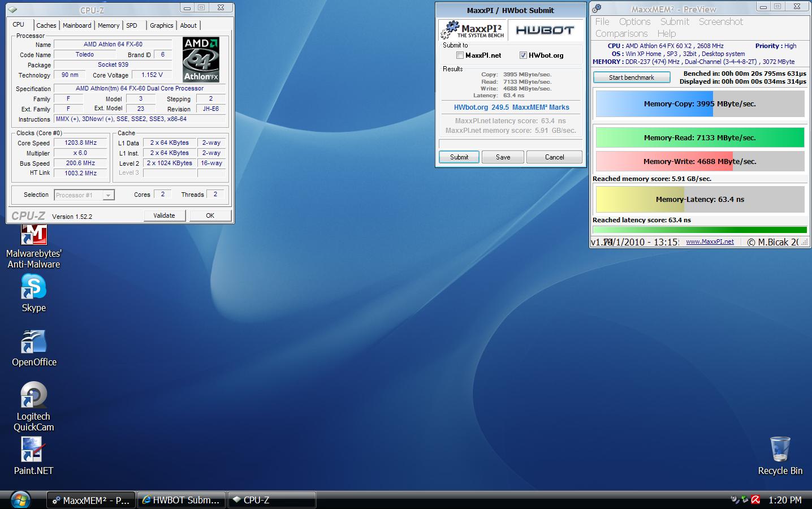
Task: Click the Core Voltage 1.152 V value
Action: click(152, 75)
